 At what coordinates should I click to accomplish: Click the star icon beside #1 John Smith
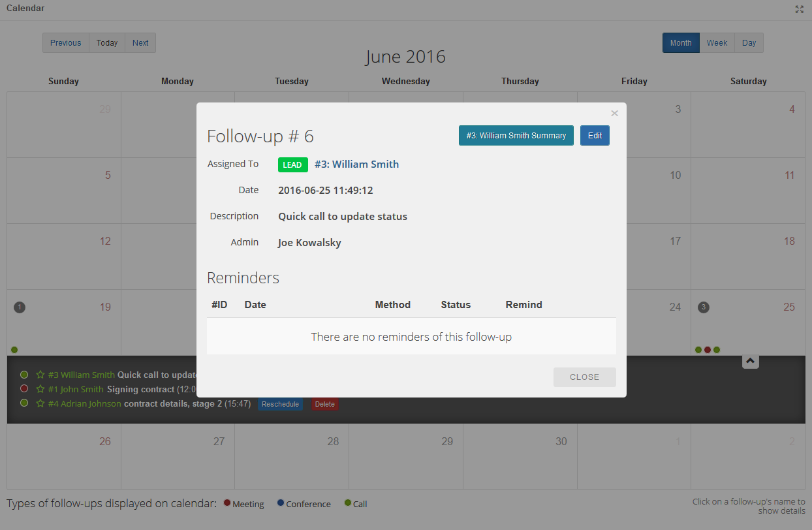[40, 389]
